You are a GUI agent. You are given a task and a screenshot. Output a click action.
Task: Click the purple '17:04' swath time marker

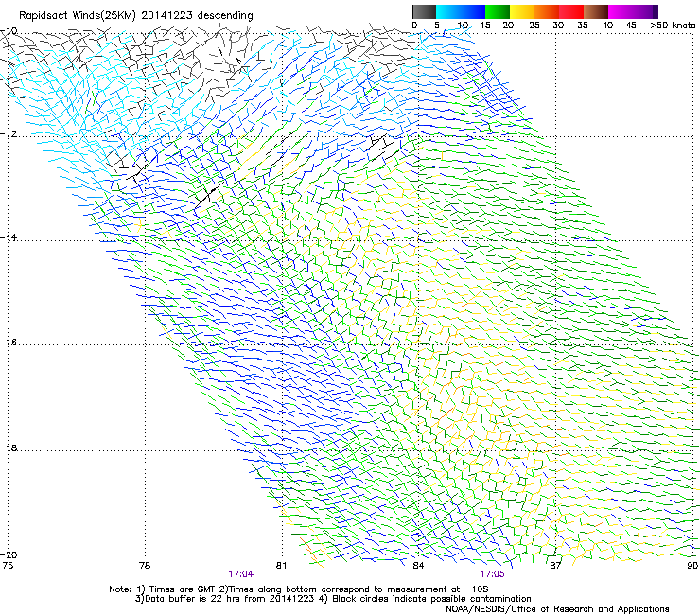click(x=240, y=574)
